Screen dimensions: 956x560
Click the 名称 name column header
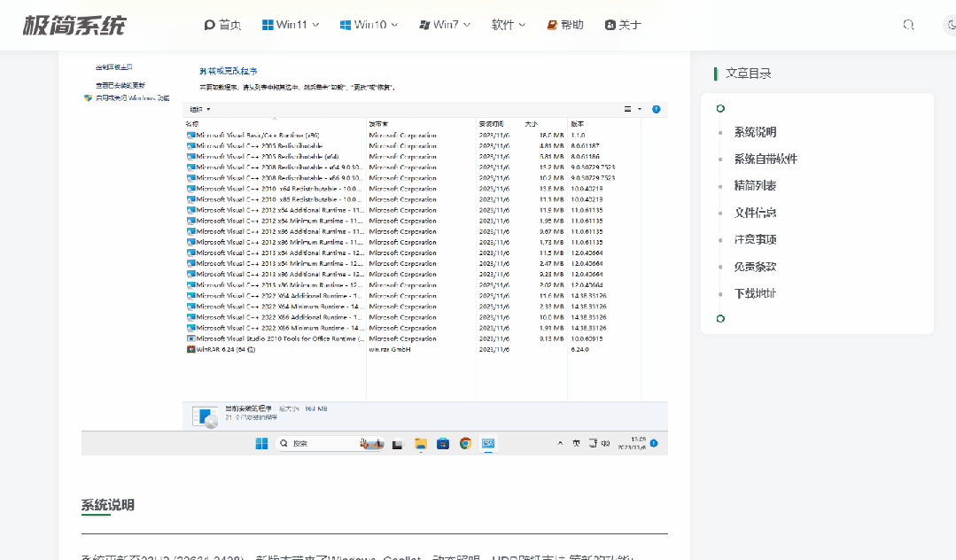pyautogui.click(x=192, y=124)
